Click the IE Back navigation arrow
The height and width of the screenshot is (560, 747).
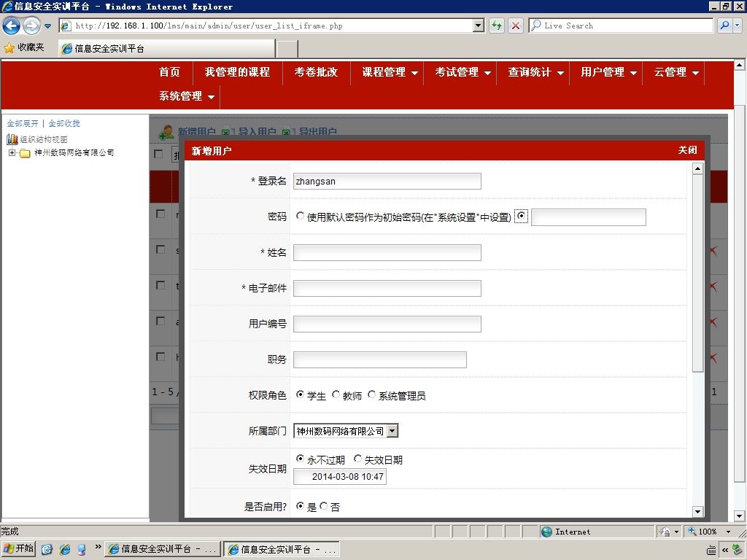coord(12,26)
